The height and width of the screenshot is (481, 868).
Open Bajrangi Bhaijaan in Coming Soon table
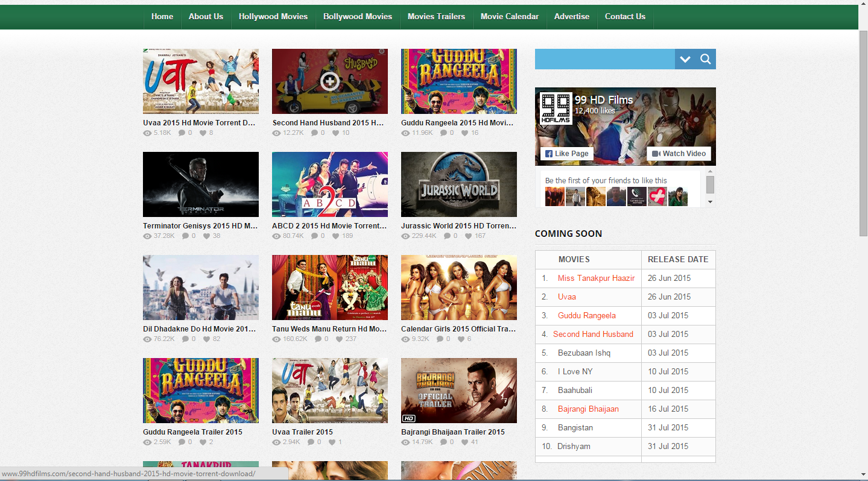(x=588, y=409)
